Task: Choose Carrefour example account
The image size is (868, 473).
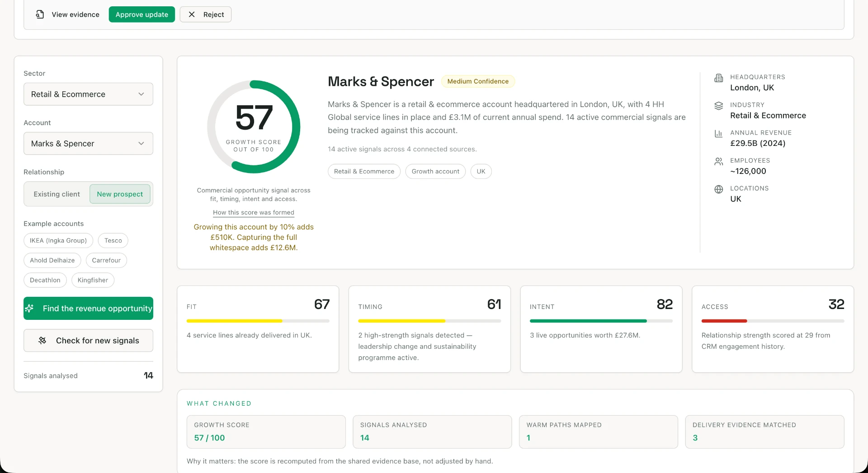Action: pyautogui.click(x=106, y=260)
